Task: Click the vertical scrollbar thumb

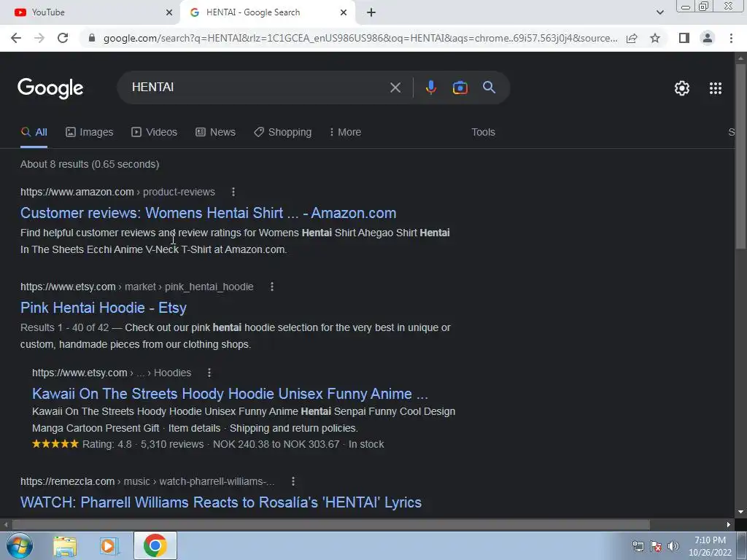Action: point(740,156)
